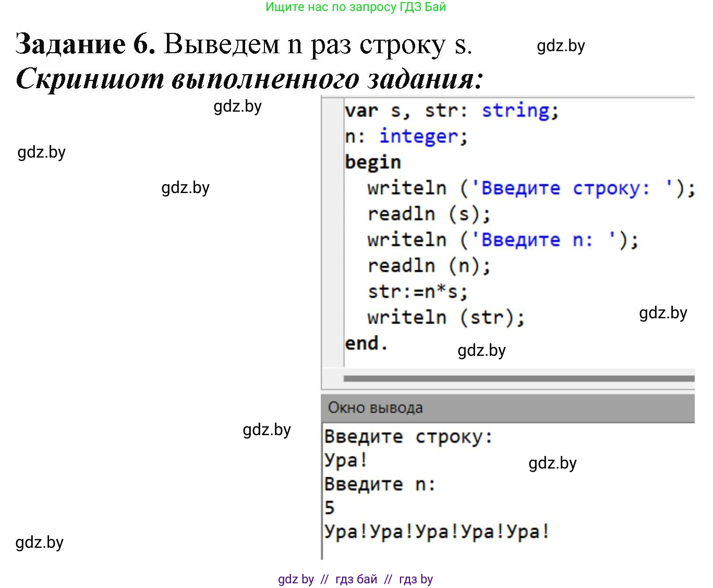
Task: Click the statement "str:=n*s;"
Action: tap(417, 292)
